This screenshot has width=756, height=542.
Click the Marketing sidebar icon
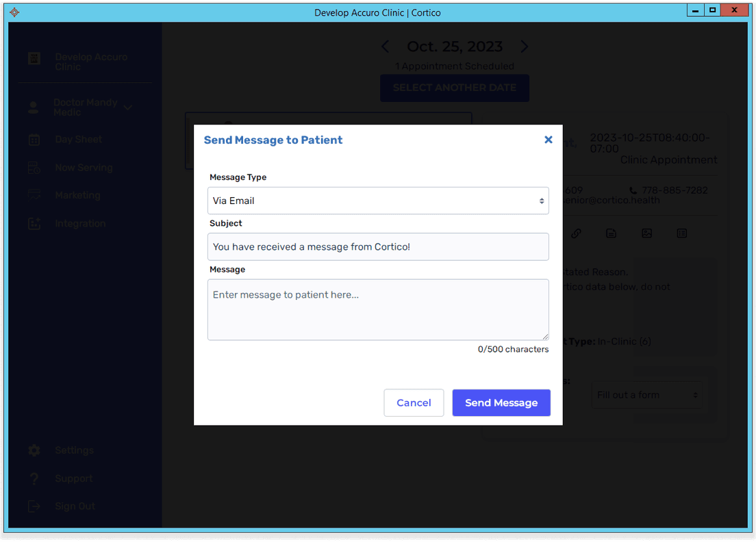[34, 195]
